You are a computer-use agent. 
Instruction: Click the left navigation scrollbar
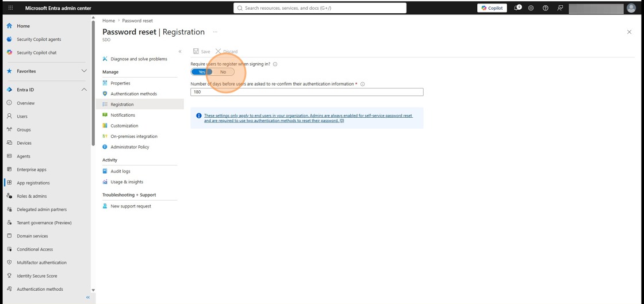[x=93, y=82]
